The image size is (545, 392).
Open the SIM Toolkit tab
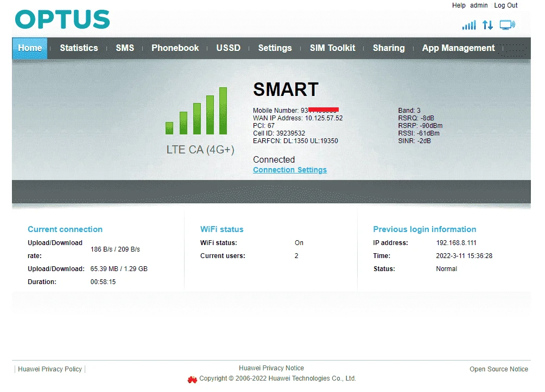[333, 48]
